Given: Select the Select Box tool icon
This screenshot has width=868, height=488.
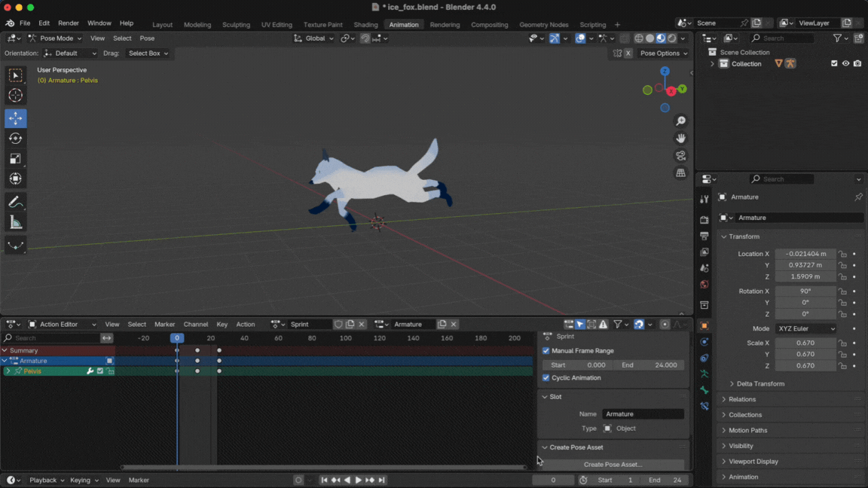Looking at the screenshot, I should pos(16,75).
